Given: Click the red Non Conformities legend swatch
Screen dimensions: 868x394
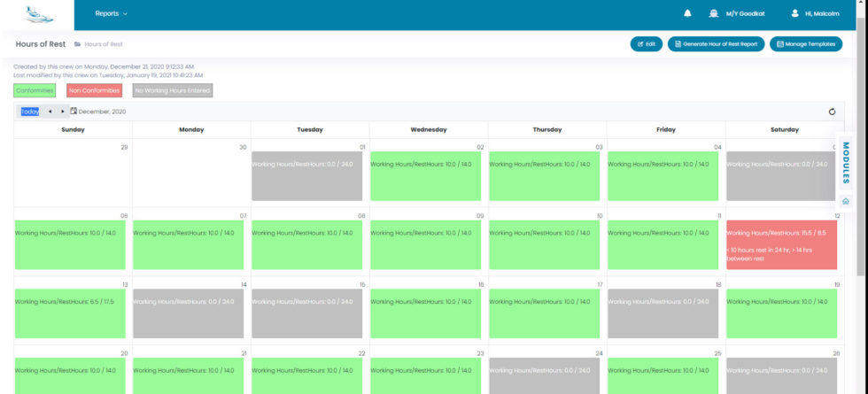Looking at the screenshot, I should 94,90.
